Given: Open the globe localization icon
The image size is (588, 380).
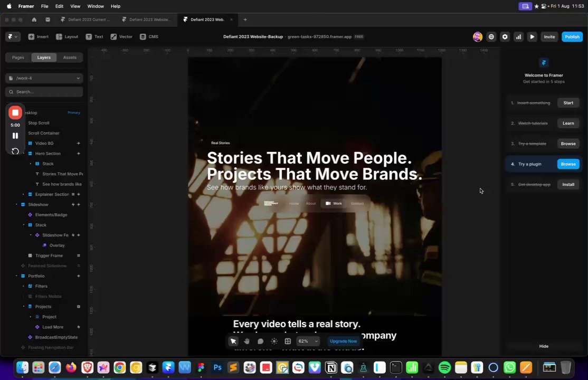Looking at the screenshot, I should tap(491, 37).
